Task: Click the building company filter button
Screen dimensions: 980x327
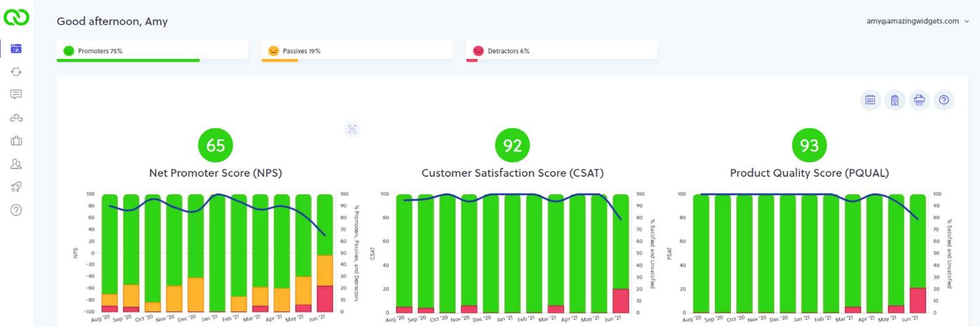Action: 895,100
